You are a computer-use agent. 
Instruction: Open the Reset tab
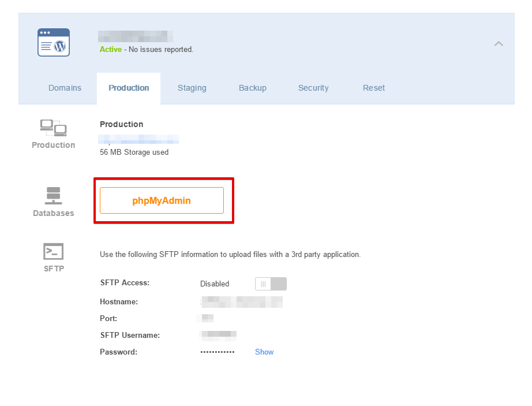tap(373, 88)
